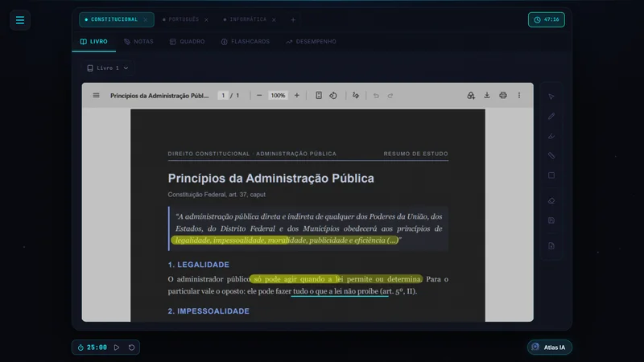Close the Português tab
The height and width of the screenshot is (362, 644).
coord(206,19)
